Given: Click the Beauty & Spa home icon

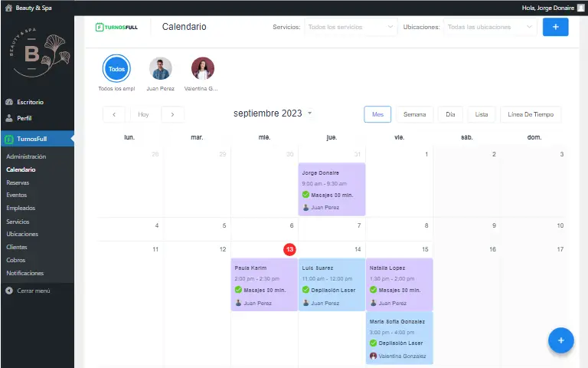Looking at the screenshot, I should [9, 7].
